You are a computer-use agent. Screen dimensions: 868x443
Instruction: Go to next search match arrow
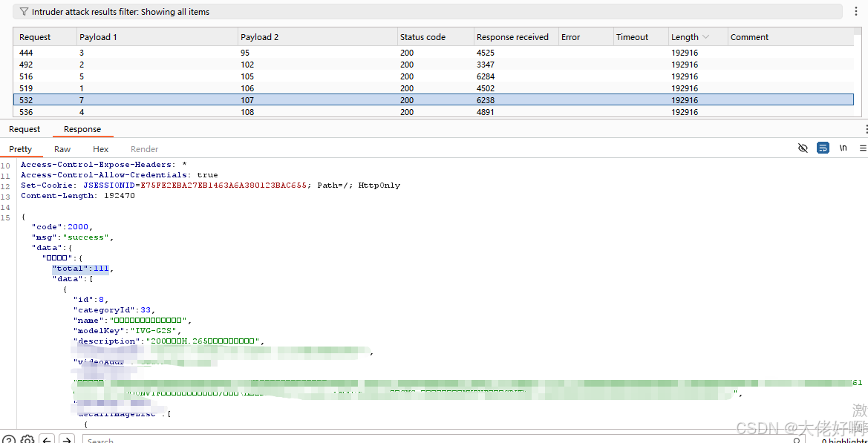point(66,440)
